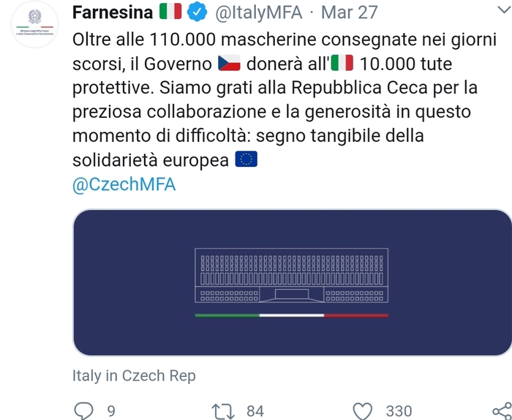Click the building illustration card image

pyautogui.click(x=292, y=282)
